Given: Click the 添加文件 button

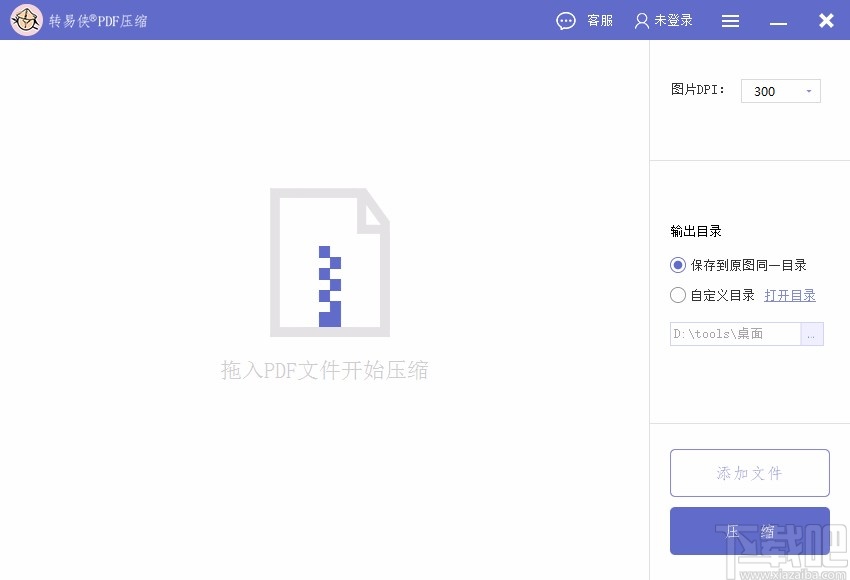Looking at the screenshot, I should [750, 473].
